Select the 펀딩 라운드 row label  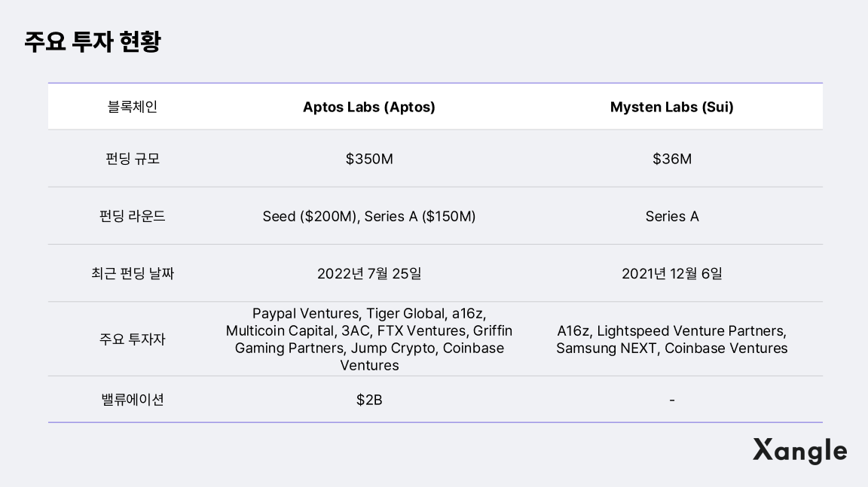click(133, 216)
